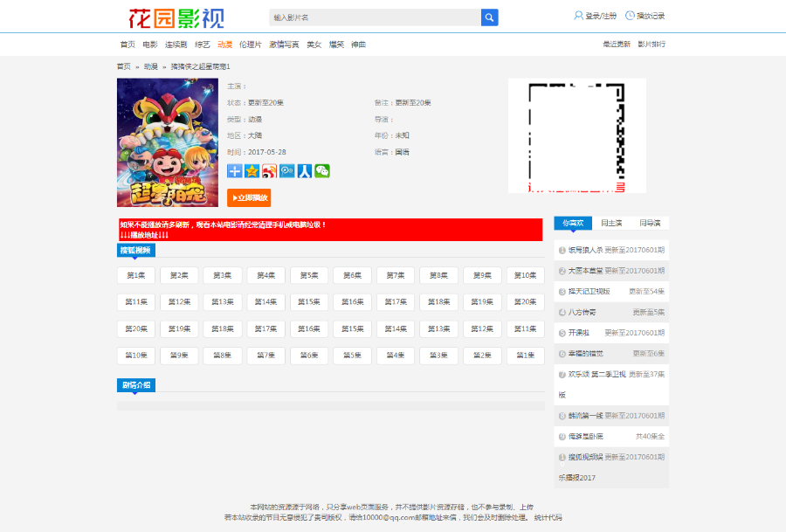Click the 超星萌宠 cartoon poster thumbnail
The height and width of the screenshot is (532, 786).
168,142
